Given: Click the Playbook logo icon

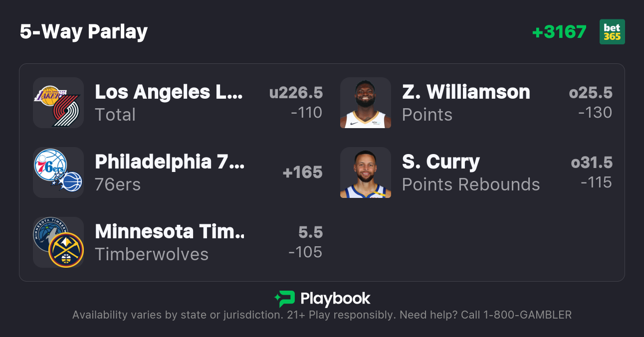Looking at the screenshot, I should (285, 299).
